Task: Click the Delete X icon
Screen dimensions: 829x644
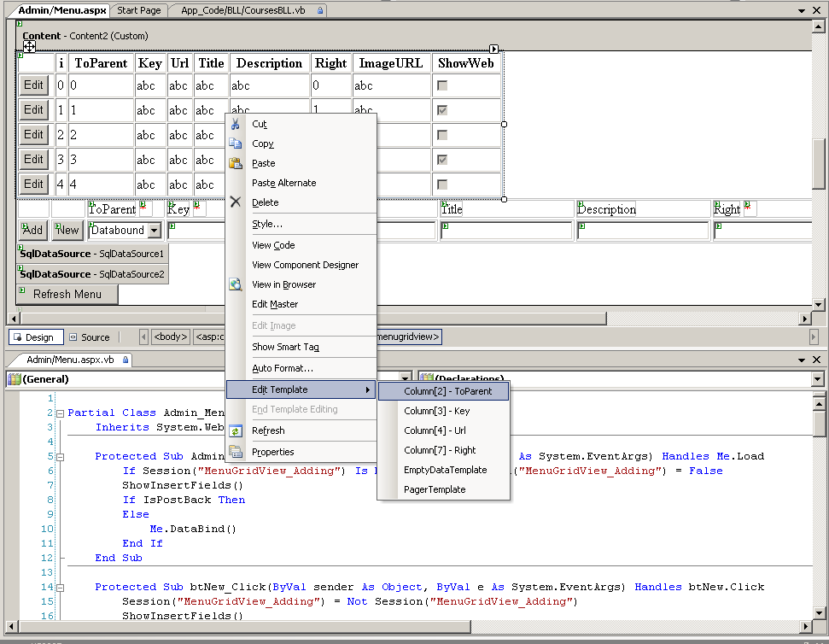Action: coord(236,202)
